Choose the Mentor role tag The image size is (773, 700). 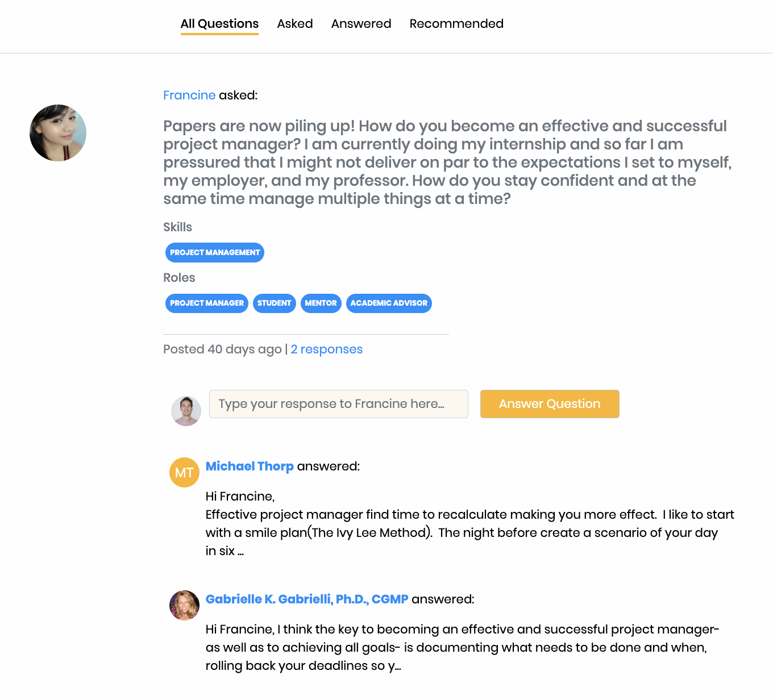(321, 303)
